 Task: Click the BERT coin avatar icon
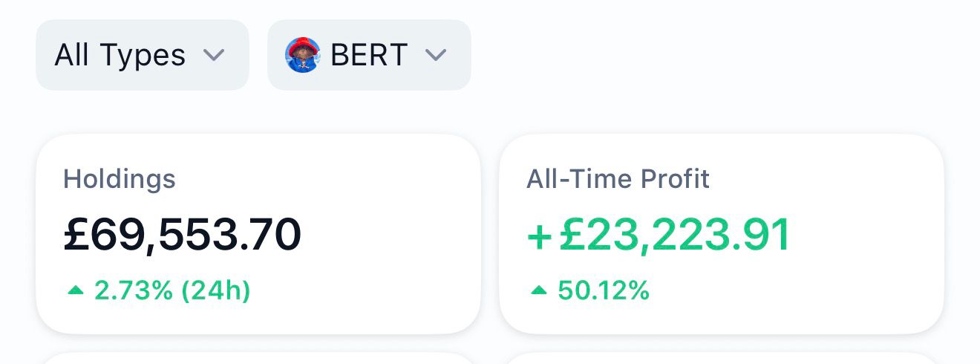point(302,55)
